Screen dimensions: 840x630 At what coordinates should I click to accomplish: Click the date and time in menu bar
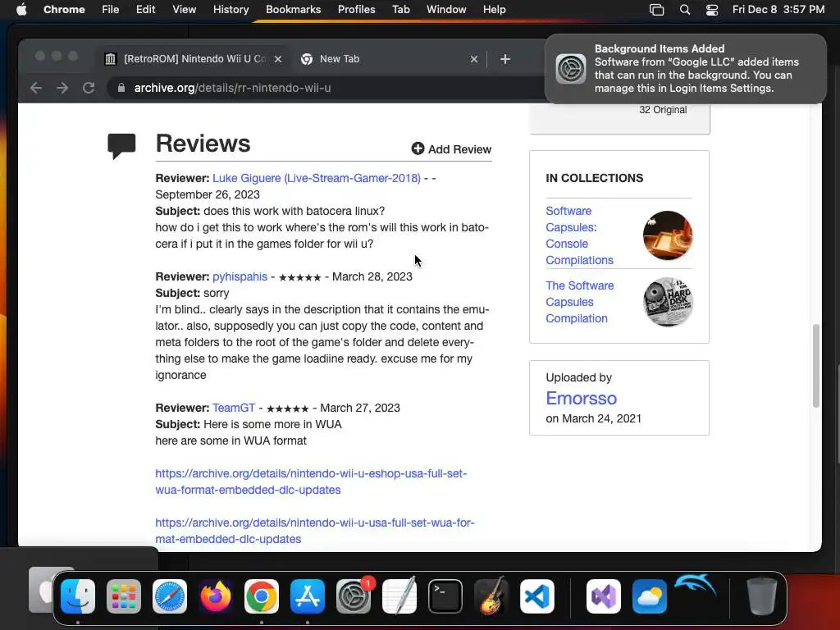[x=778, y=10]
